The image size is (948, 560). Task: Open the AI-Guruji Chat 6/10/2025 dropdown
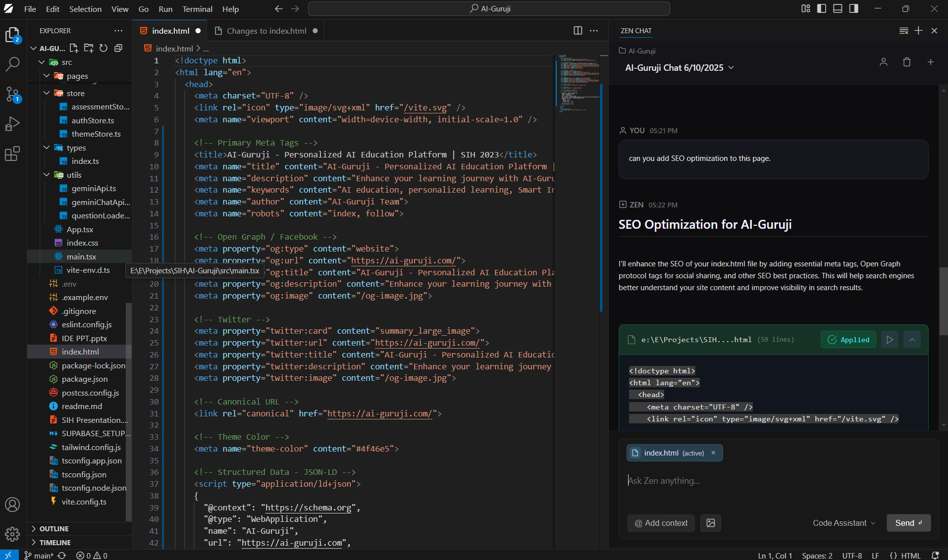(680, 68)
